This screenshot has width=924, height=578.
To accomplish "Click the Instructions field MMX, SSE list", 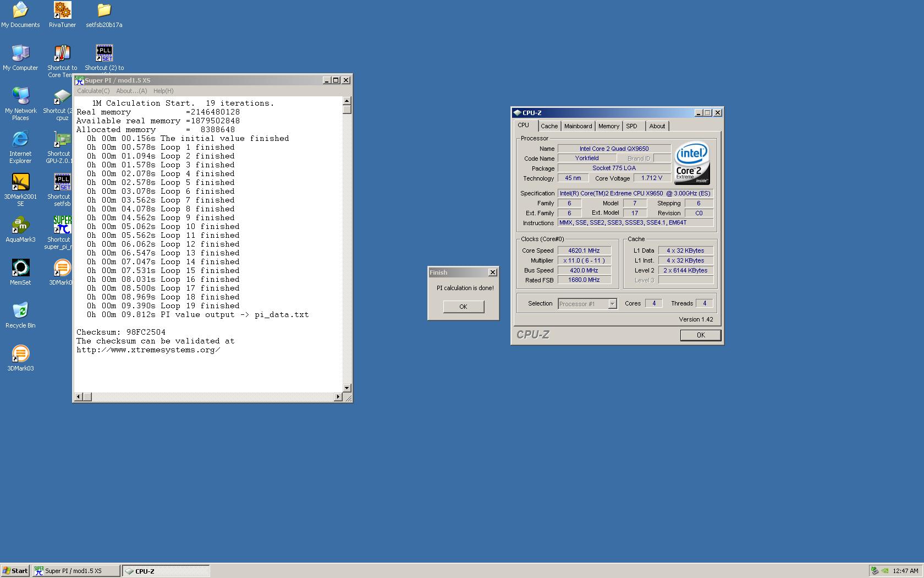I will [x=635, y=222].
